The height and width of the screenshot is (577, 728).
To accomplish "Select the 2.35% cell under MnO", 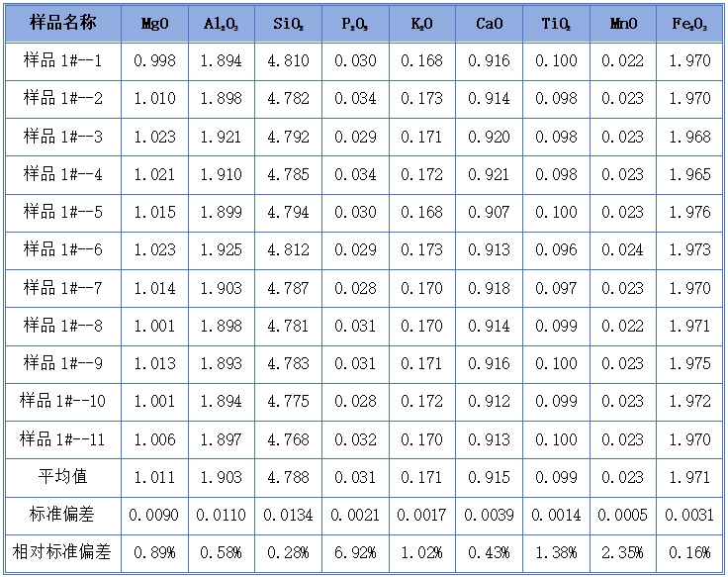I will 623,552.
